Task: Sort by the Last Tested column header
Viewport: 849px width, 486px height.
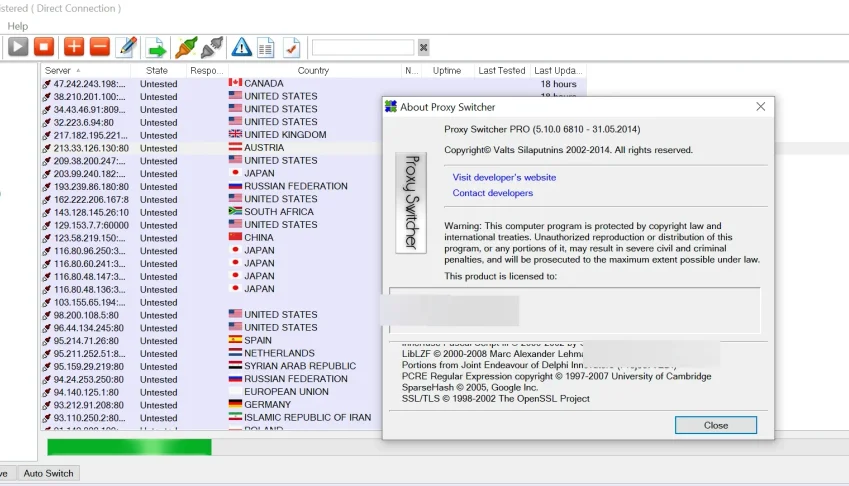Action: (501, 70)
